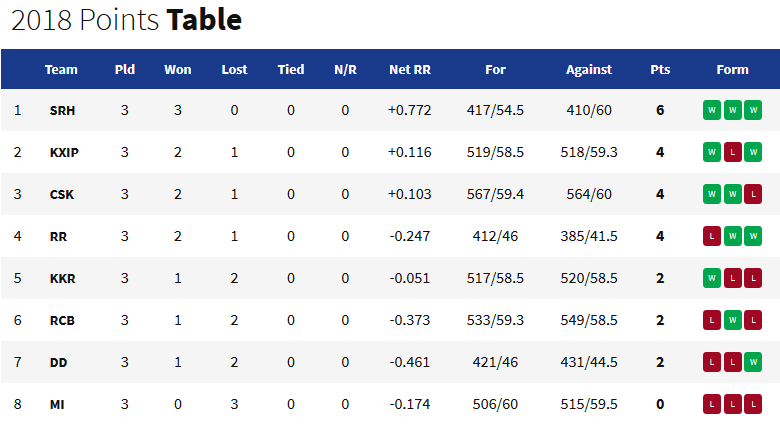This screenshot has height=434, width=780.
Task: Sort by Pts column header
Action: pos(660,70)
